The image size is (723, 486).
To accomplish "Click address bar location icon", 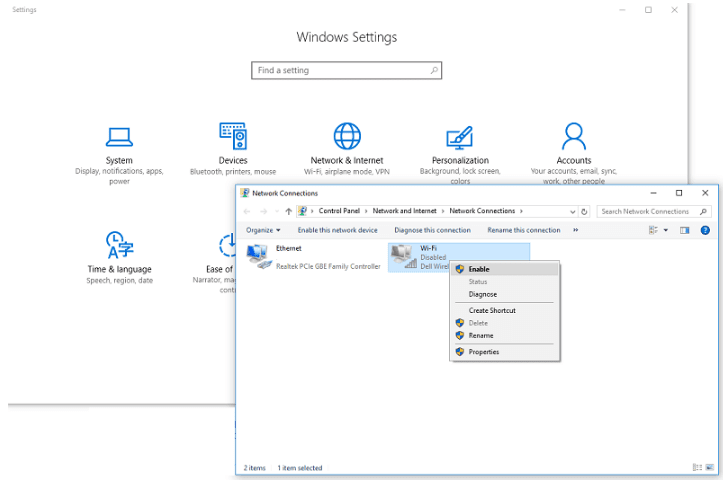I will pos(302,211).
